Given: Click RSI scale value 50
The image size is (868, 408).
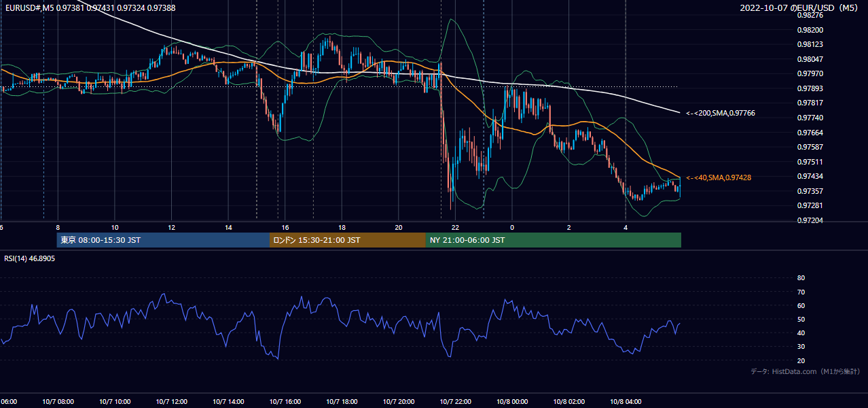Looking at the screenshot, I should click(x=801, y=319).
